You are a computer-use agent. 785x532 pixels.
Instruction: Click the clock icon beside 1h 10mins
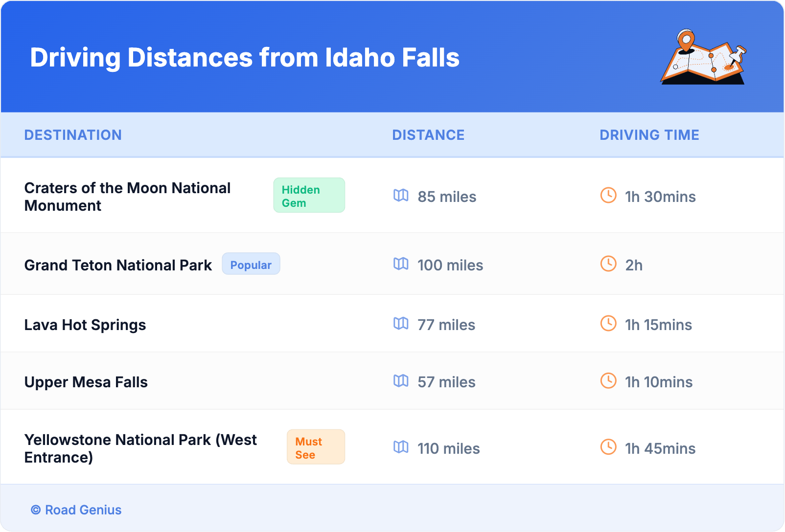coord(608,381)
